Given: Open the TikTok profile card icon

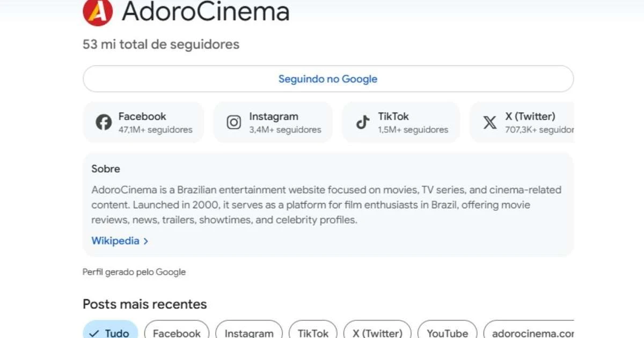Looking at the screenshot, I should (x=363, y=122).
